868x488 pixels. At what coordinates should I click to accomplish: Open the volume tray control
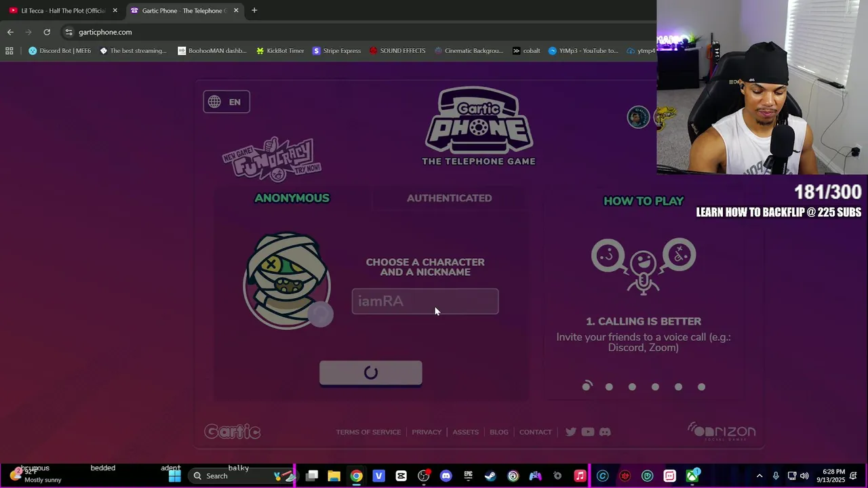pyautogui.click(x=804, y=476)
